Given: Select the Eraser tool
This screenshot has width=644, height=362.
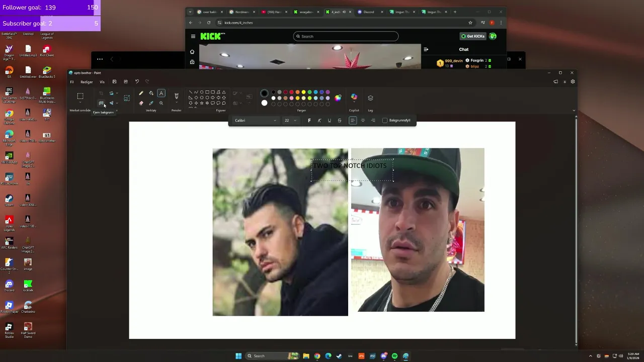Looking at the screenshot, I should point(141,103).
